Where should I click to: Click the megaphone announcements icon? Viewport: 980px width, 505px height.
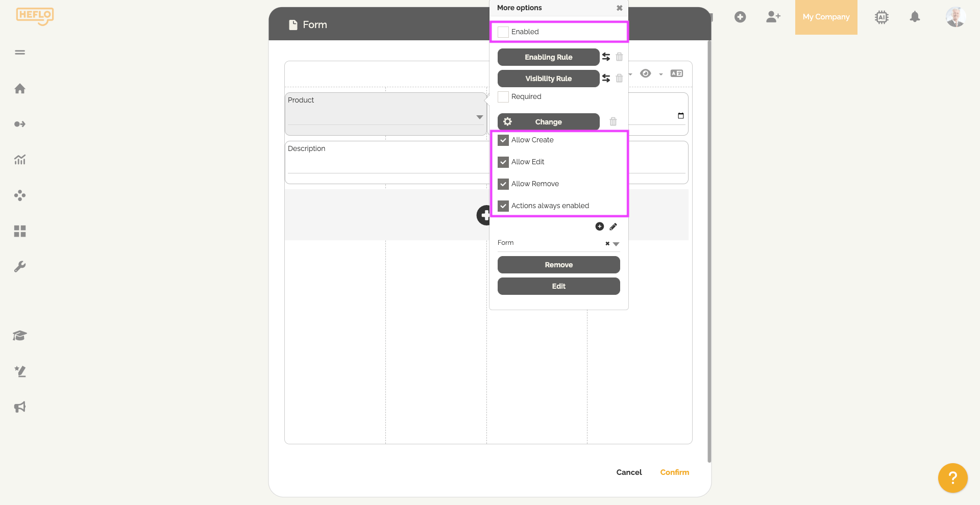(20, 407)
